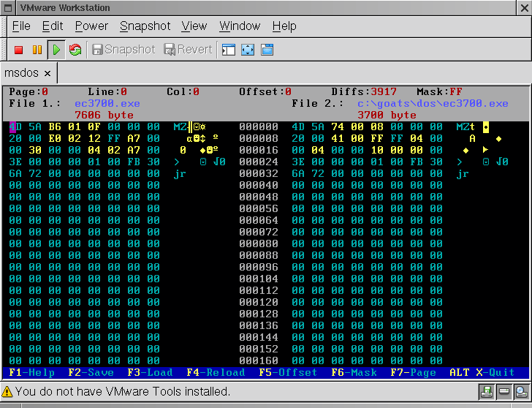This screenshot has width=532, height=408.
Task: Click the 74 byte in File 2 first row
Action: point(338,127)
